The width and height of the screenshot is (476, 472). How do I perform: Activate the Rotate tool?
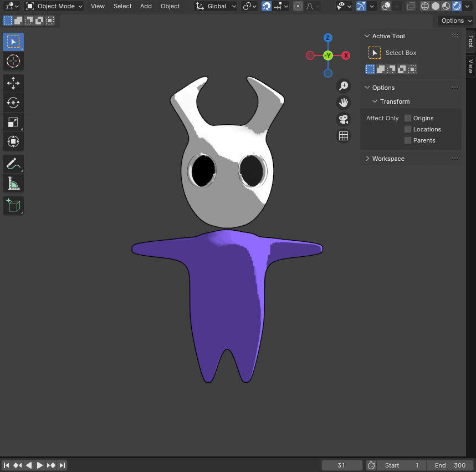click(x=13, y=103)
